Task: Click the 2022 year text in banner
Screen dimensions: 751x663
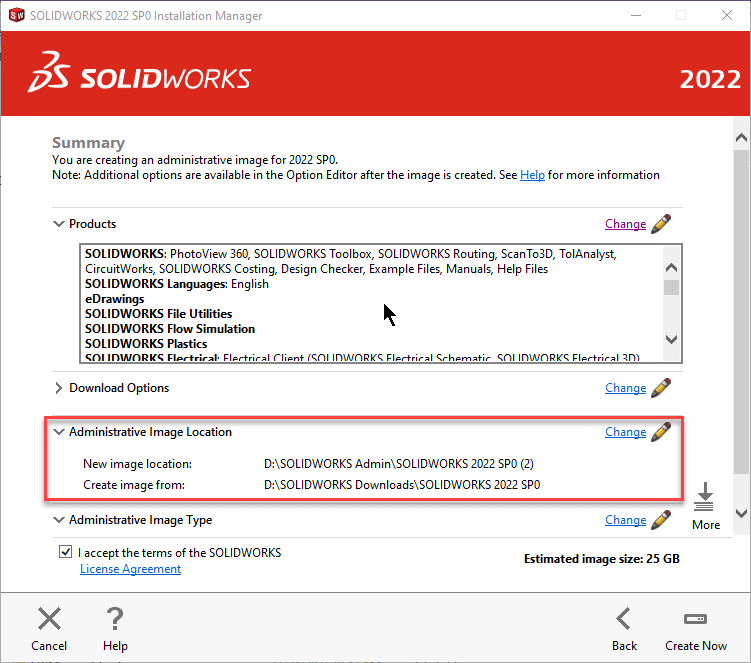Action: pos(710,79)
